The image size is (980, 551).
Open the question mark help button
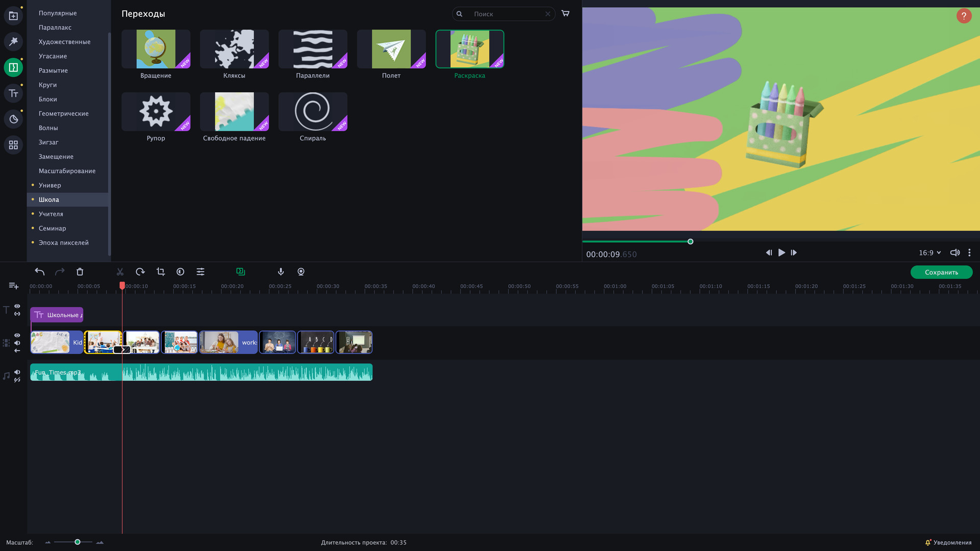(x=964, y=16)
